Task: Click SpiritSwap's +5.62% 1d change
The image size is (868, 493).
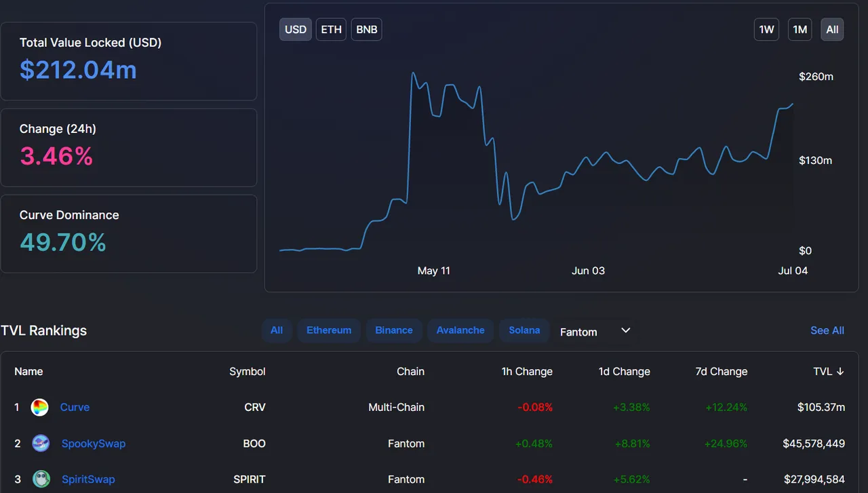Action: pos(631,479)
